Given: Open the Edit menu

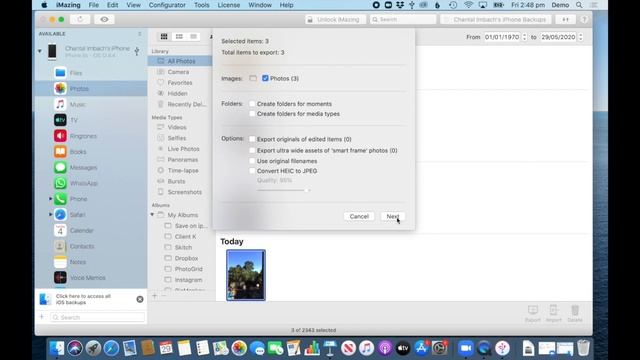Looking at the screenshot, I should [x=112, y=5].
